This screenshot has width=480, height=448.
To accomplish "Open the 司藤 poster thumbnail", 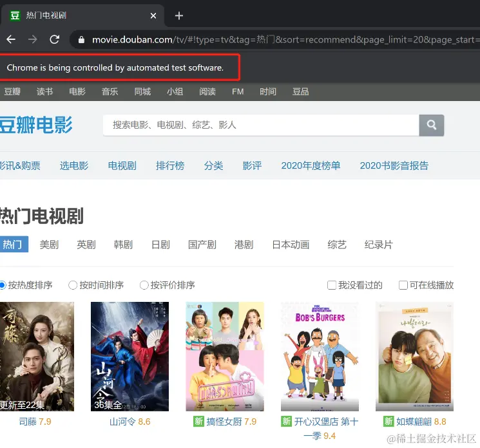I will coord(37,356).
